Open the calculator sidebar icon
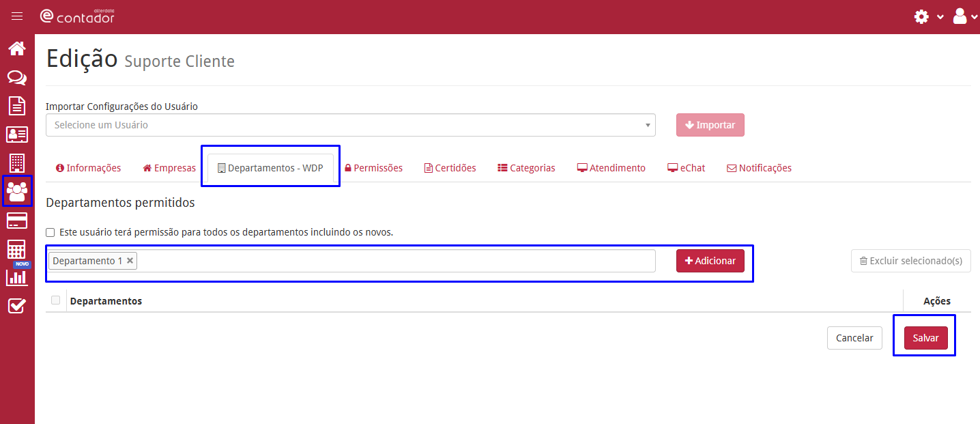The height and width of the screenshot is (424, 980). click(x=17, y=249)
